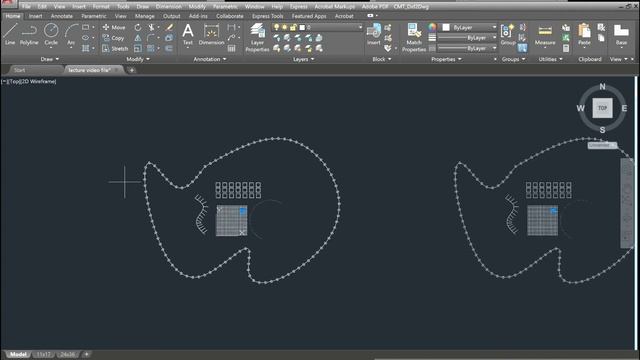This screenshot has height=360, width=640.
Task: Open the object color ByLayer dropdown
Action: [494, 27]
